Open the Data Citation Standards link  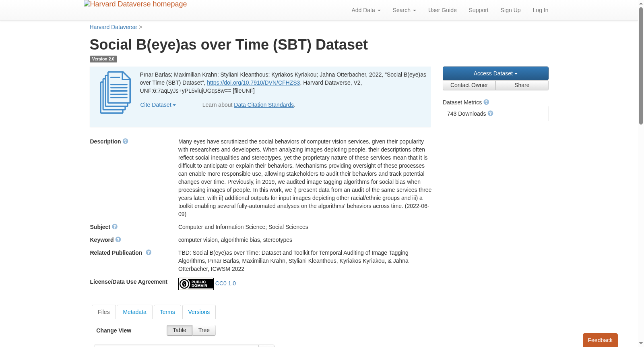264,105
